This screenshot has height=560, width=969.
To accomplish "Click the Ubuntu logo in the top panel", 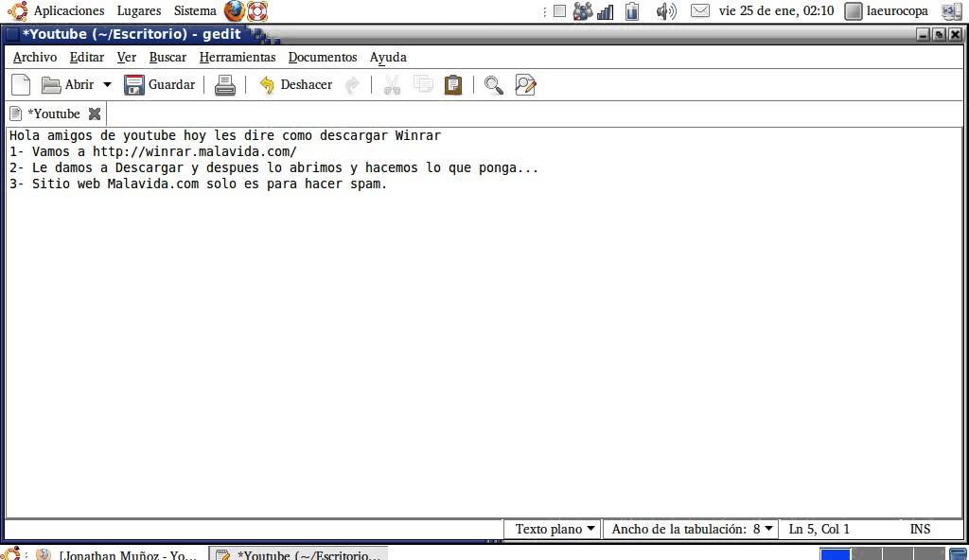I will tap(18, 10).
